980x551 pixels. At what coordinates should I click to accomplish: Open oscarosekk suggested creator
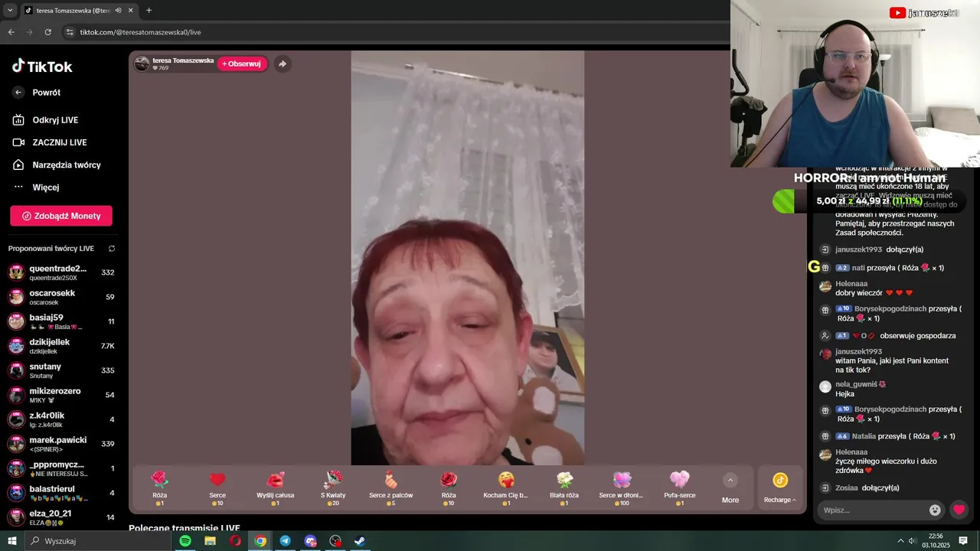point(61,297)
